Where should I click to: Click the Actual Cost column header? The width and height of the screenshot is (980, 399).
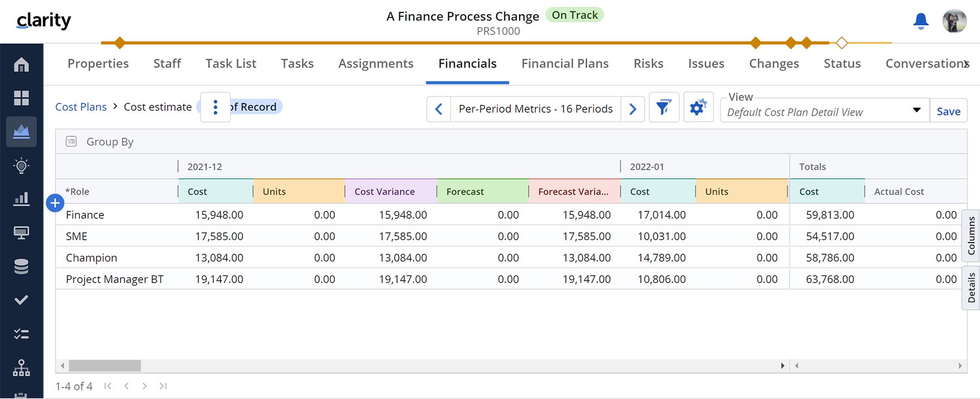point(916,192)
